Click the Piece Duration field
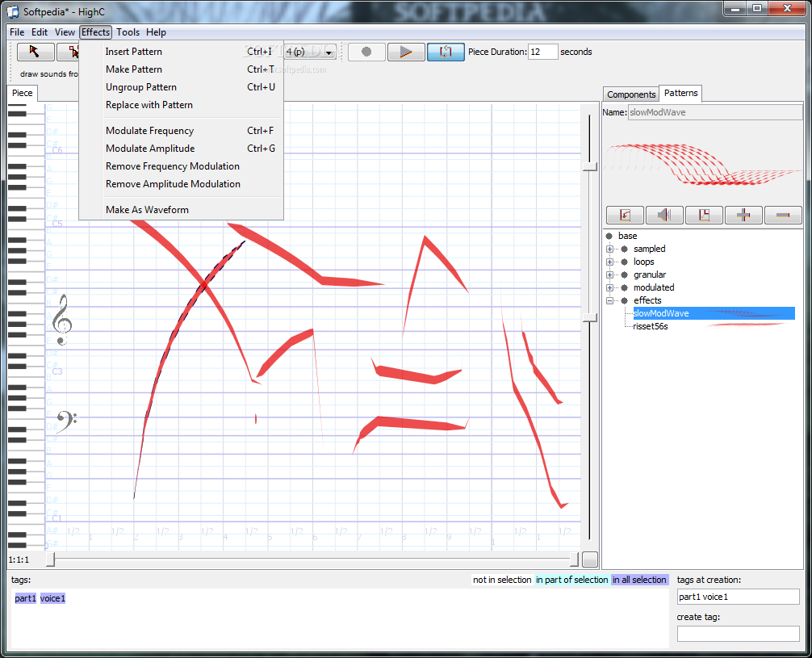The height and width of the screenshot is (658, 812). [542, 52]
